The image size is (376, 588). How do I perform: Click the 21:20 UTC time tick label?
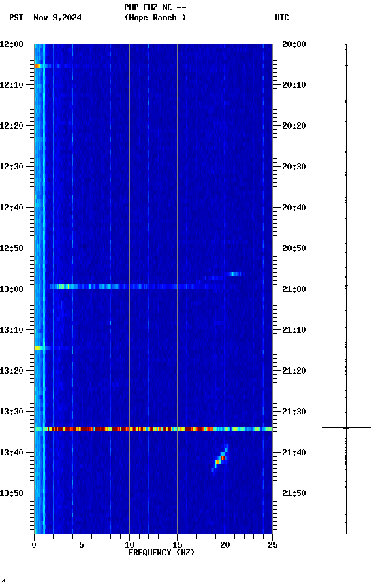point(294,371)
